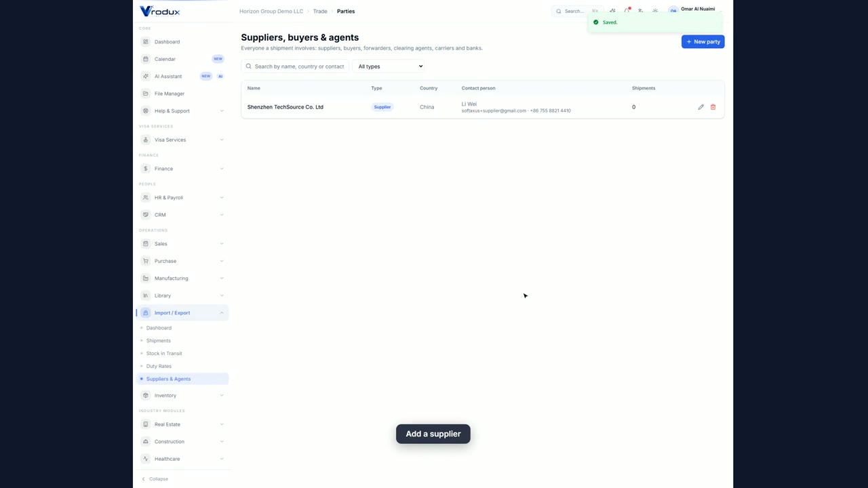The height and width of the screenshot is (488, 868).
Task: Expand the Construction section chevron
Action: [x=222, y=441]
